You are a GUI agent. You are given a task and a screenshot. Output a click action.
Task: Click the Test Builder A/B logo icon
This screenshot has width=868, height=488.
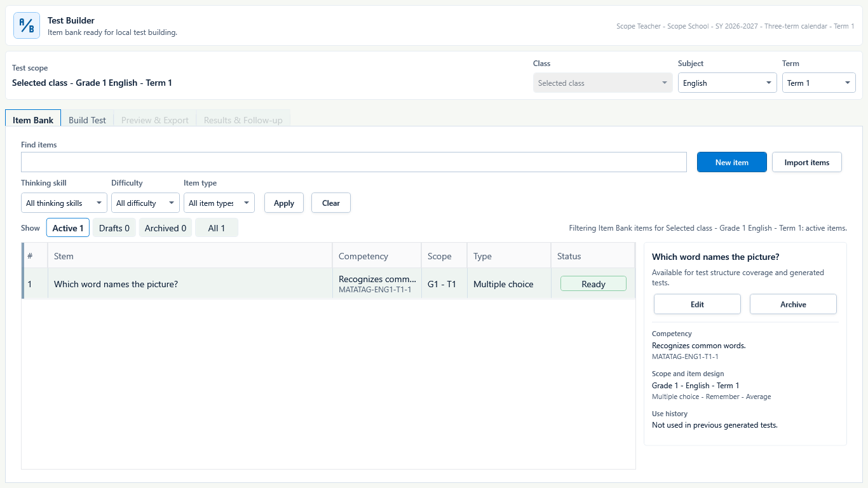[27, 25]
